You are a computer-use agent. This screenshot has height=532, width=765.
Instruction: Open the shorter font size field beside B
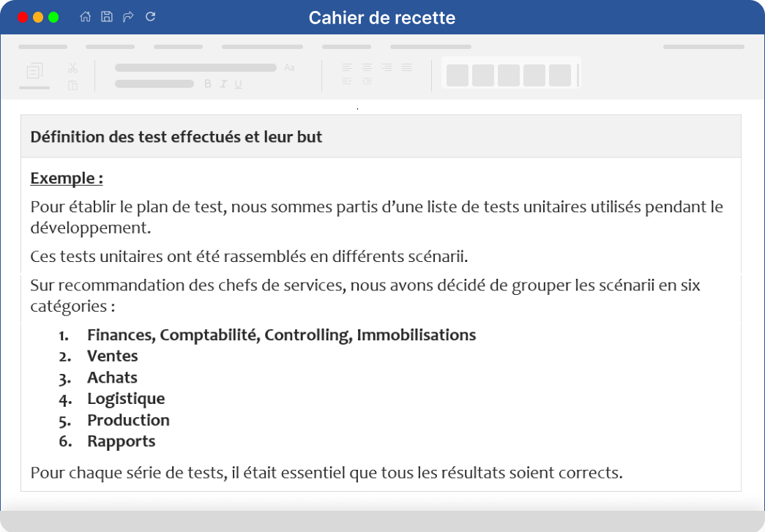(x=154, y=84)
